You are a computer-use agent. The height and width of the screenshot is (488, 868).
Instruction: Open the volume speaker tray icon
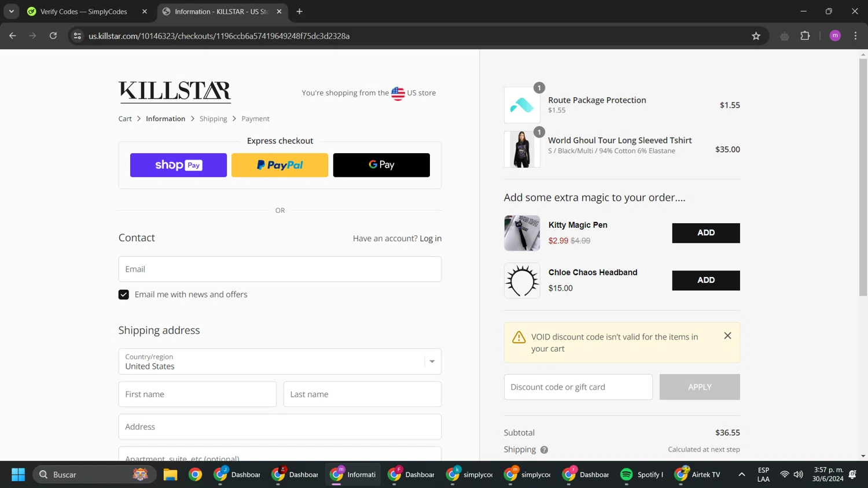799,475
